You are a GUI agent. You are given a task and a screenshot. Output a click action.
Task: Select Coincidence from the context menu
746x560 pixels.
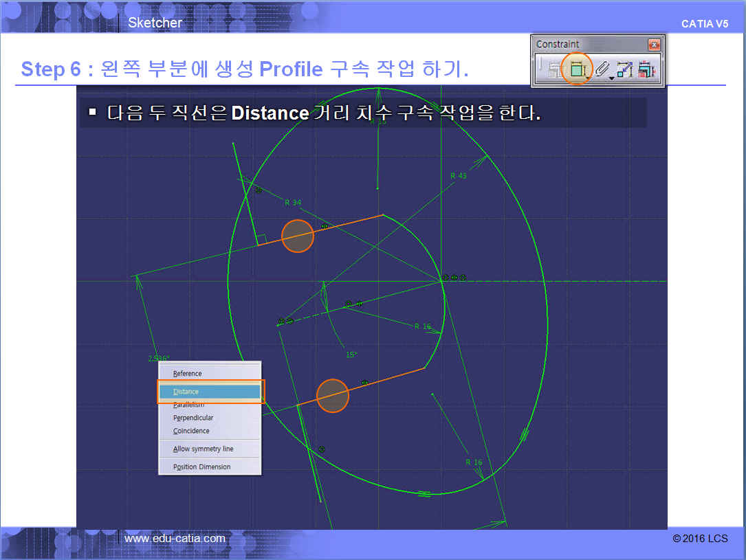tap(191, 431)
